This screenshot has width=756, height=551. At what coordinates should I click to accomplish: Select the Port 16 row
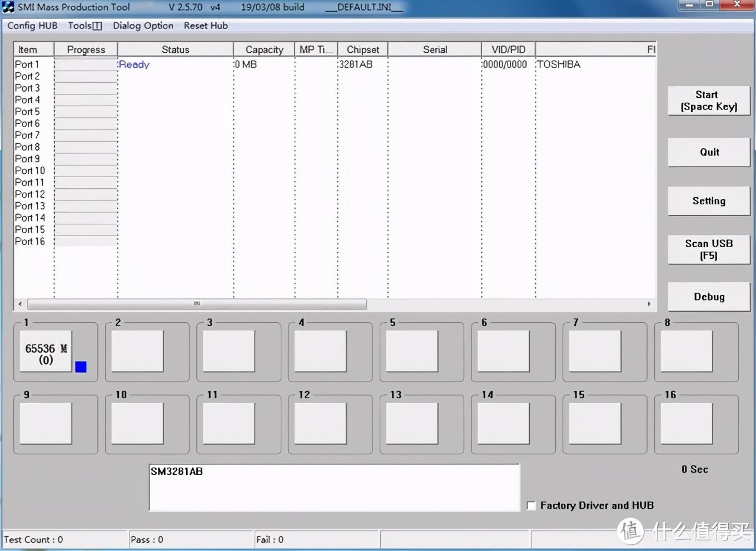pyautogui.click(x=30, y=241)
